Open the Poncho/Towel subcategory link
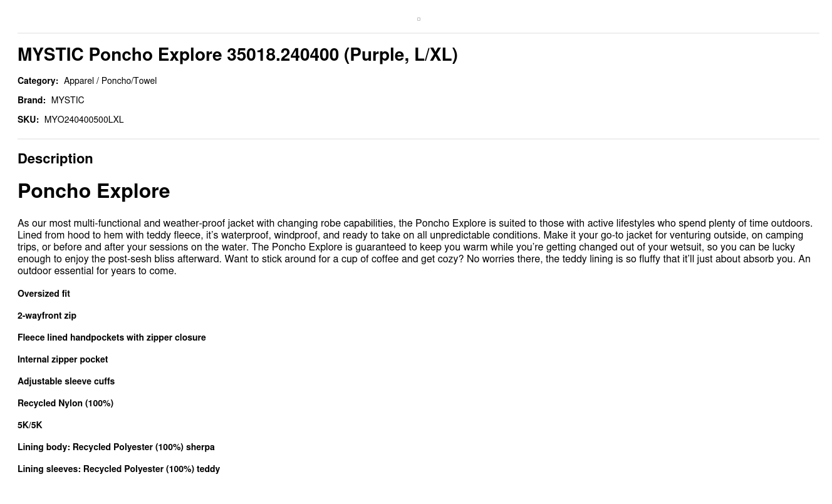 coord(129,81)
